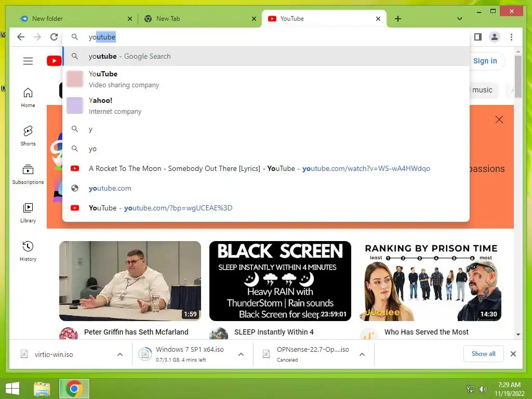
Task: Open the Chrome three-dot menu
Action: [511, 37]
